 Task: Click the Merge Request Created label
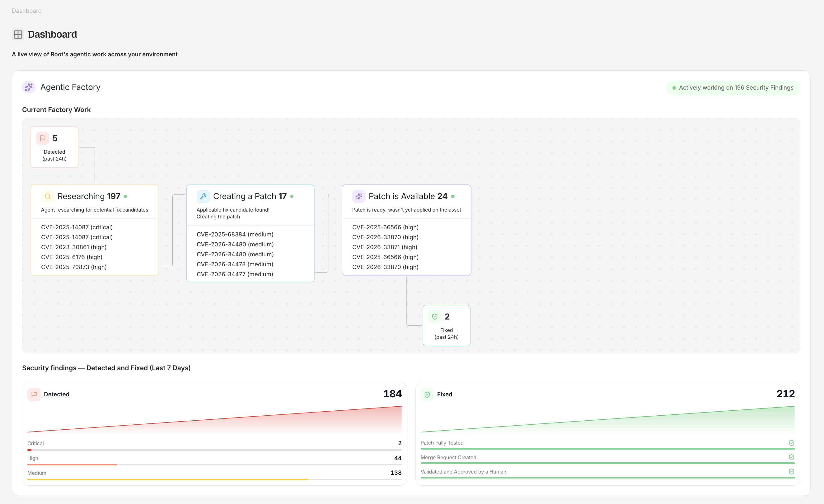pos(448,458)
